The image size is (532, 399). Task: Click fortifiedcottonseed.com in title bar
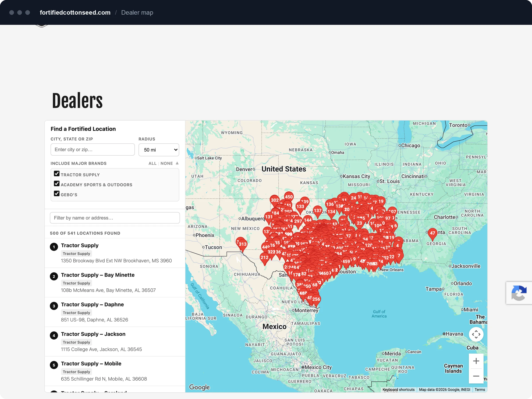click(75, 12)
